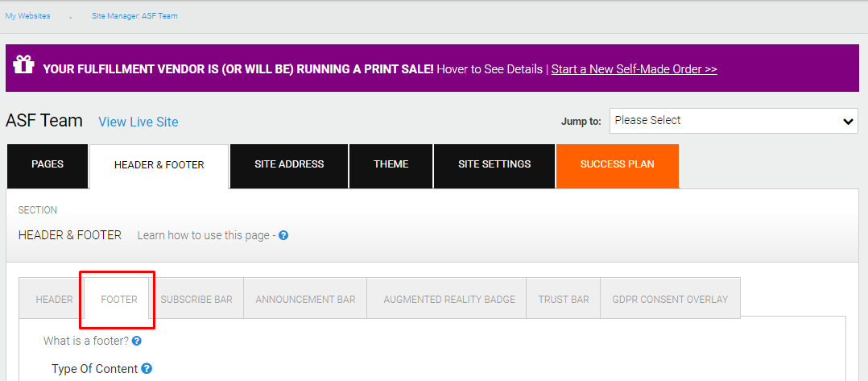Open the PAGES tab

[x=48, y=165]
